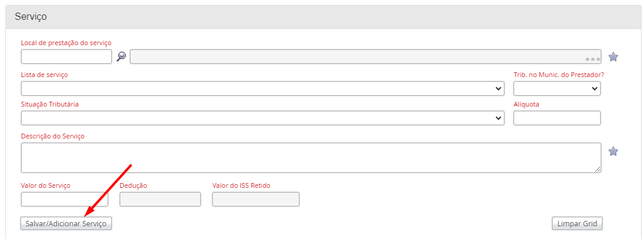This screenshot has width=644, height=239.
Task: Expand the Trib. no Munic. do Prestador dropdown
Action: pyautogui.click(x=557, y=88)
